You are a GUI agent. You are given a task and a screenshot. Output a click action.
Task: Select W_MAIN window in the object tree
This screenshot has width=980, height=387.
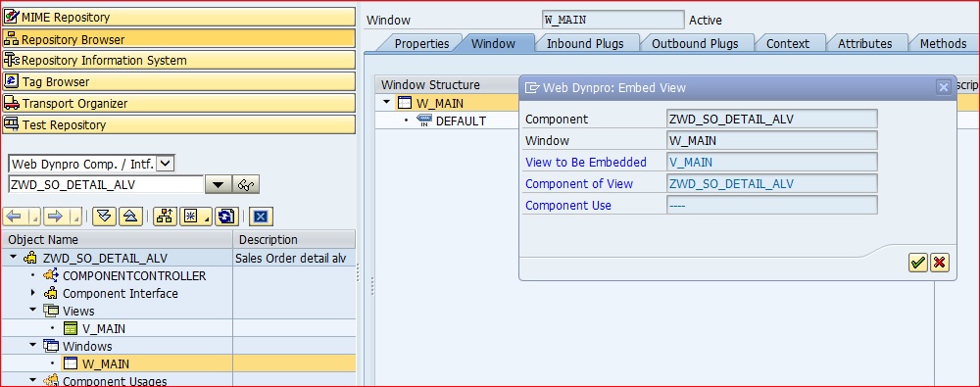(106, 363)
